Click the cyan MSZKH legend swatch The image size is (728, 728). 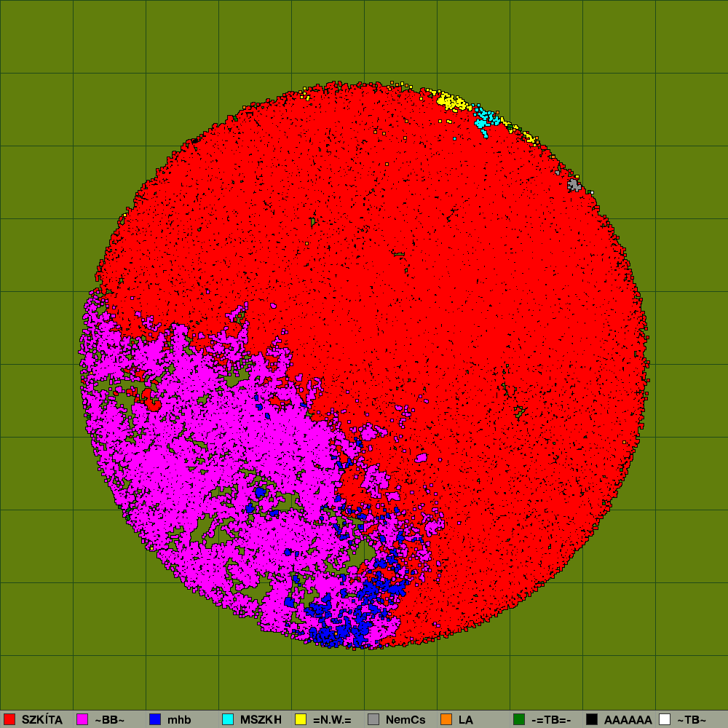click(x=228, y=719)
